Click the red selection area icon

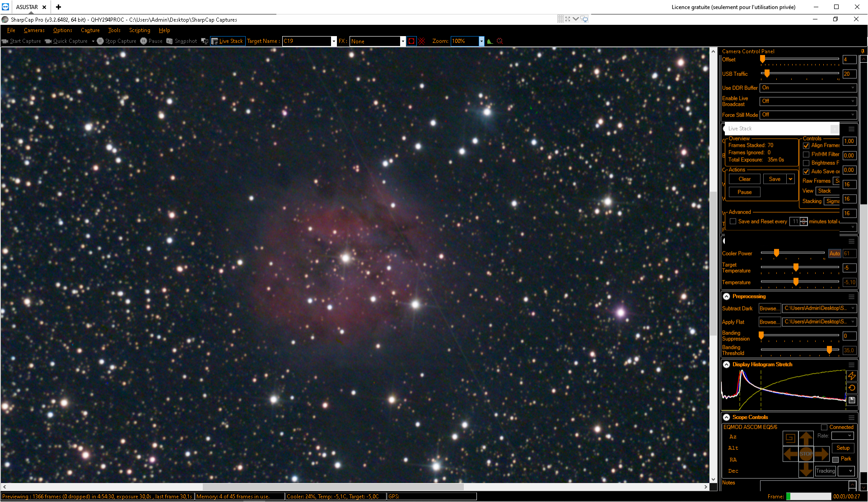(x=411, y=41)
